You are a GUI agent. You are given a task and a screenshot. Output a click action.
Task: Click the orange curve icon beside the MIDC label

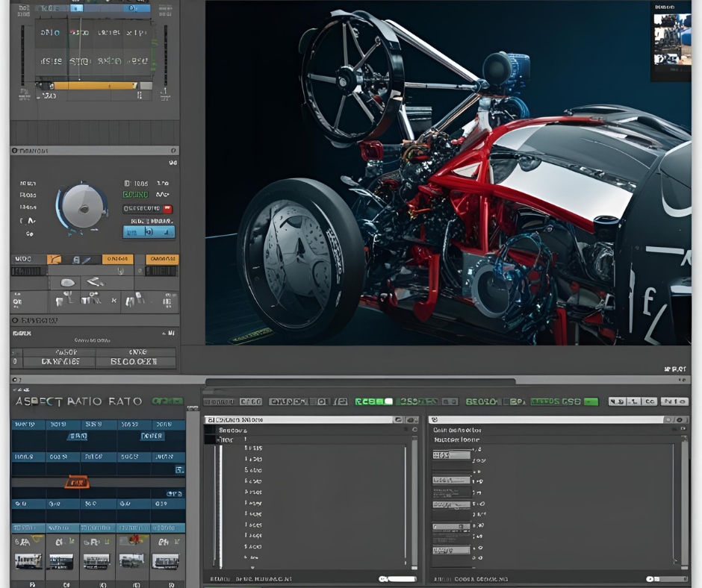click(x=55, y=259)
